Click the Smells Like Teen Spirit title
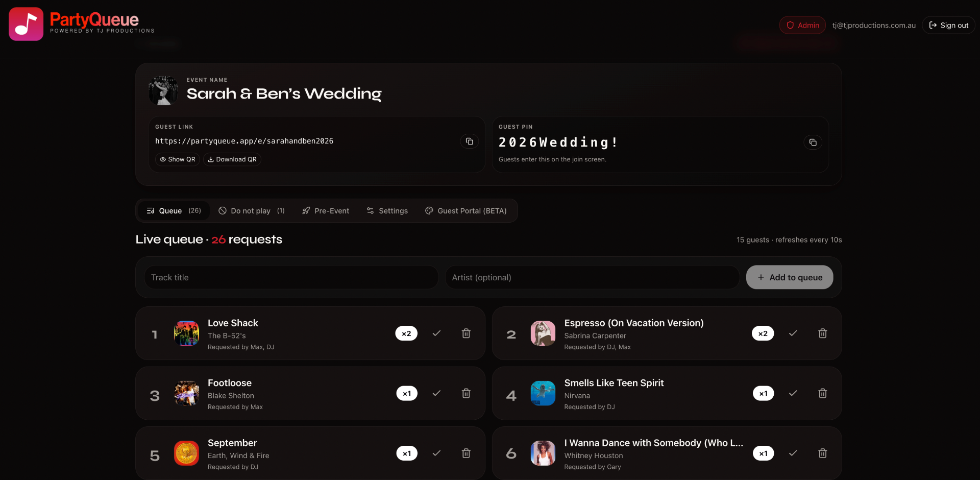The height and width of the screenshot is (480, 980). tap(614, 383)
